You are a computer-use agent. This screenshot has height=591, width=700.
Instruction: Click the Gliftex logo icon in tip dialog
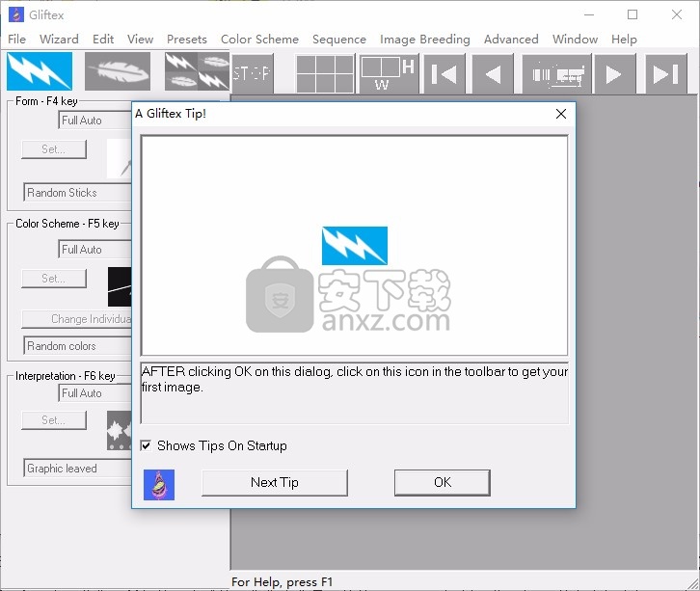click(159, 485)
